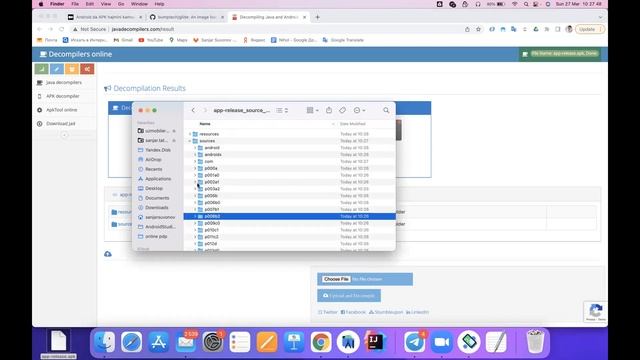
Task: Expand the com folder
Action: [x=195, y=161]
